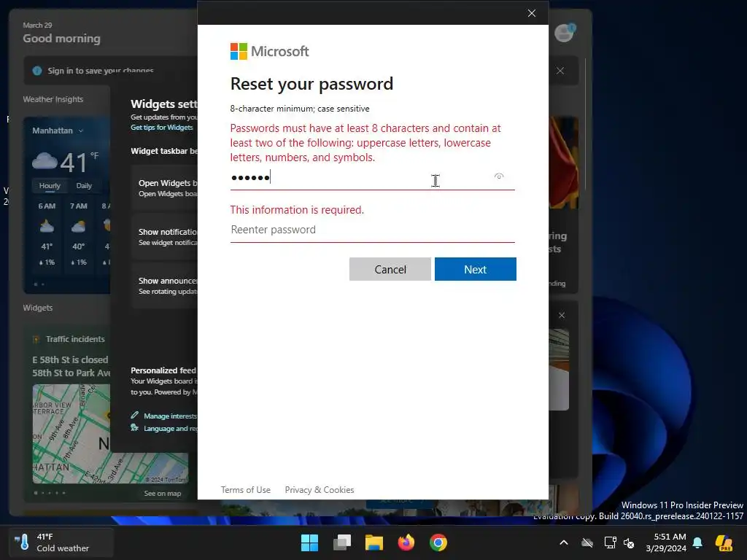This screenshot has width=747, height=560.
Task: Open Show notification setting row
Action: [165, 237]
